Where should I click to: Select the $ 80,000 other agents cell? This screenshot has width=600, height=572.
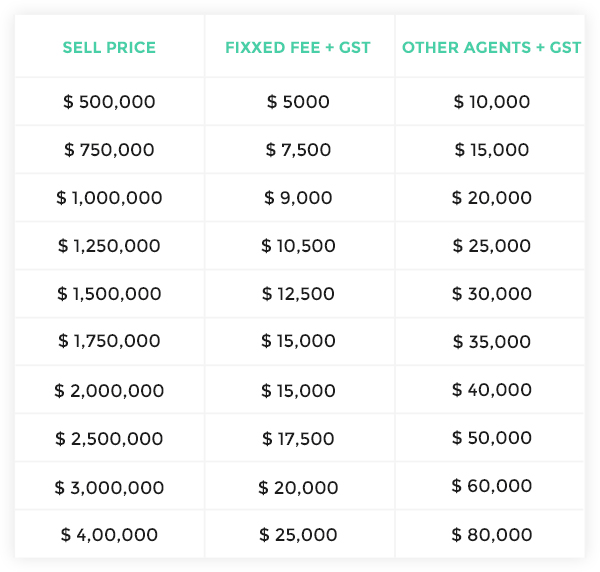pyautogui.click(x=492, y=535)
